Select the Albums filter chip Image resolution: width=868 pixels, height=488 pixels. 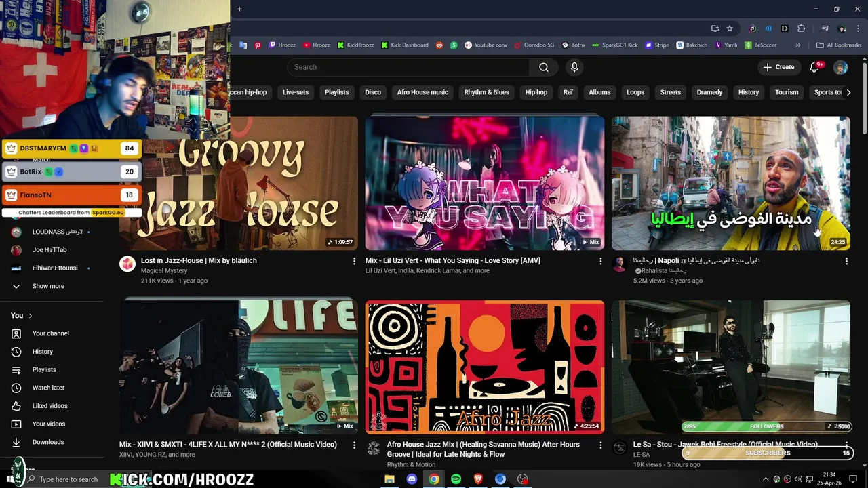tap(599, 92)
